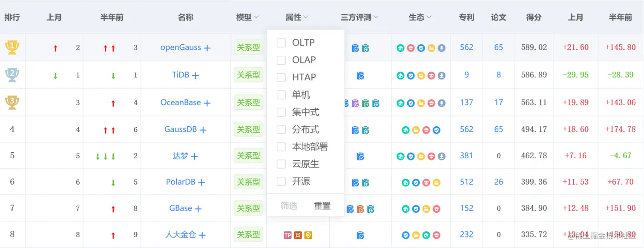The image size is (644, 248).
Task: Click the gray download icon in 达梦 row
Action: click(442, 156)
